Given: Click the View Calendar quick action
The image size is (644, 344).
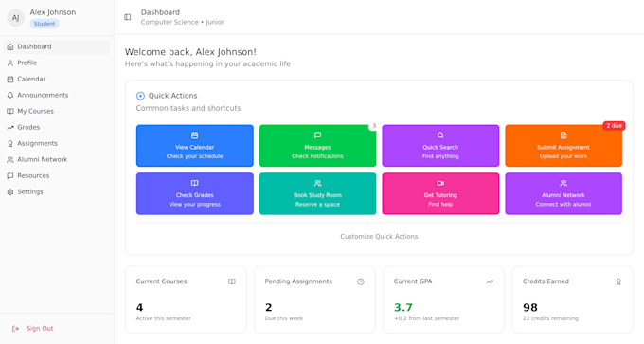Looking at the screenshot, I should tap(195, 146).
